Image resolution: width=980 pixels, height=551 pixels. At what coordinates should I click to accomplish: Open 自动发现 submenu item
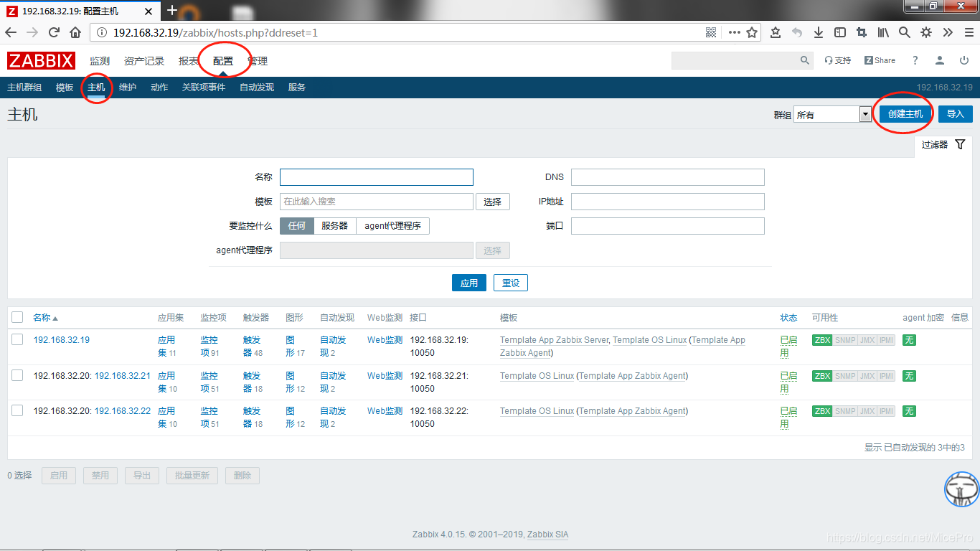coord(257,88)
